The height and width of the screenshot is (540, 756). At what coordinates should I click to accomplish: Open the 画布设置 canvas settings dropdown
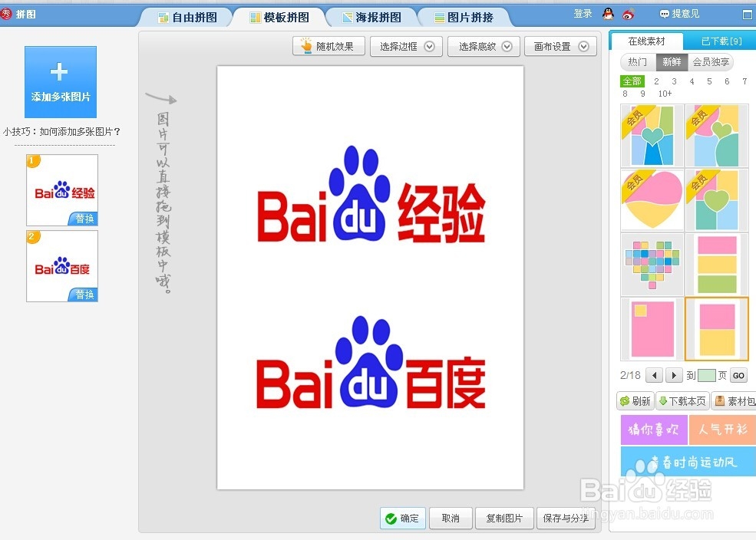[561, 46]
